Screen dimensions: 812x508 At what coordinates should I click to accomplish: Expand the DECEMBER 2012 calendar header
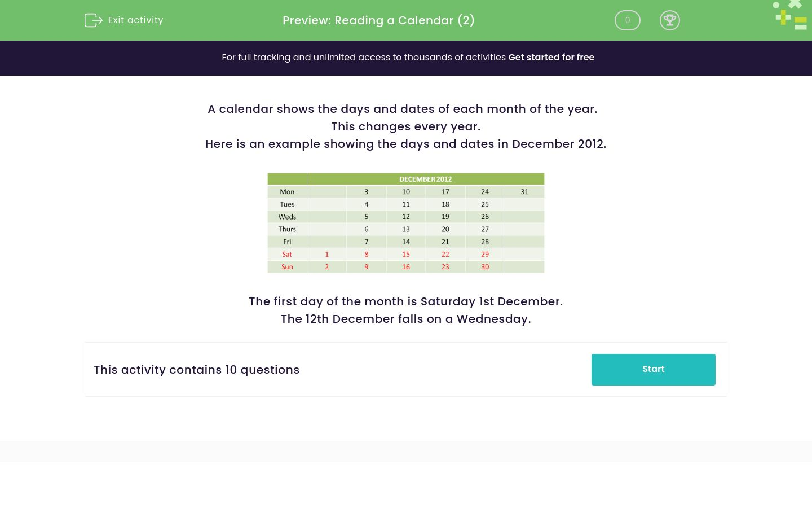tap(426, 179)
